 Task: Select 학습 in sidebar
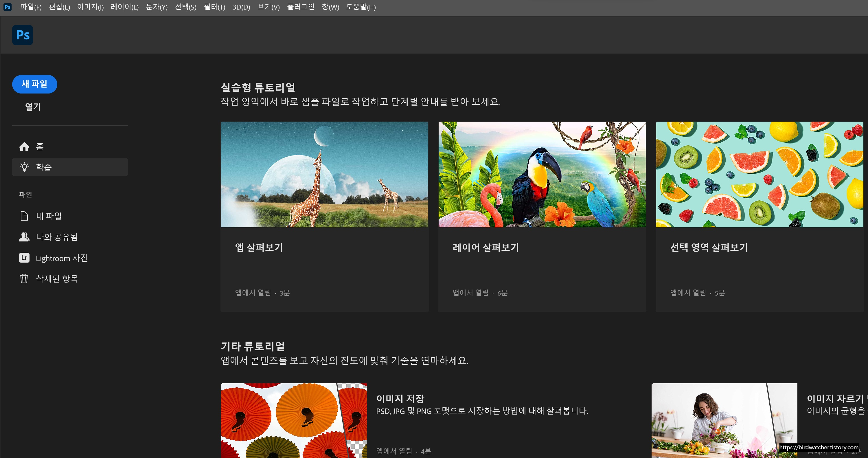click(x=70, y=167)
